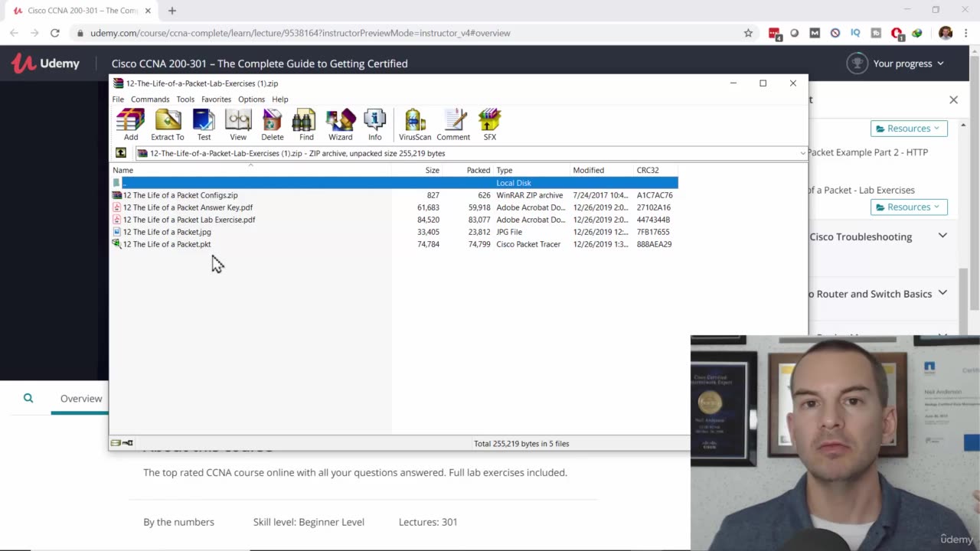Select the parent folder '..' row
Image resolution: width=980 pixels, height=551 pixels.
click(x=394, y=183)
